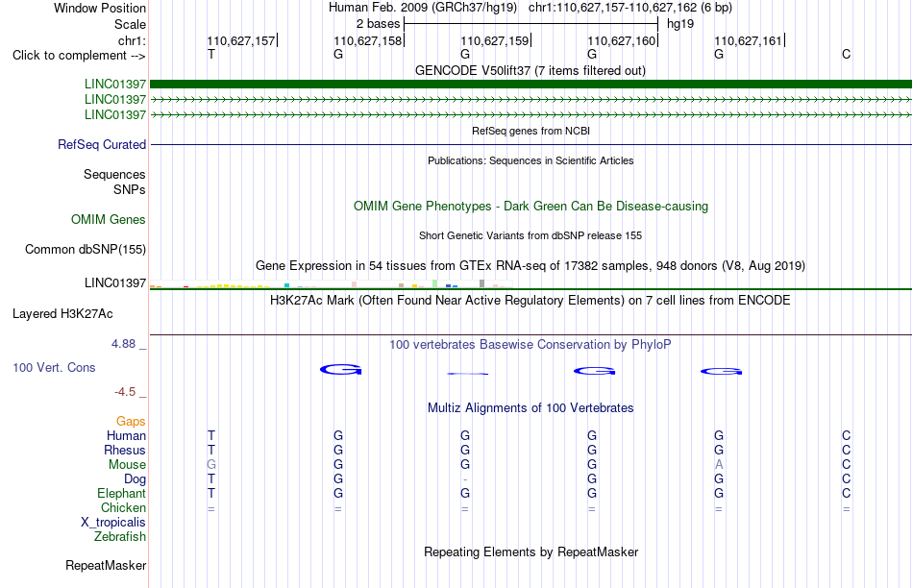
Task: Click position label 110,627,159
Action: pos(495,40)
